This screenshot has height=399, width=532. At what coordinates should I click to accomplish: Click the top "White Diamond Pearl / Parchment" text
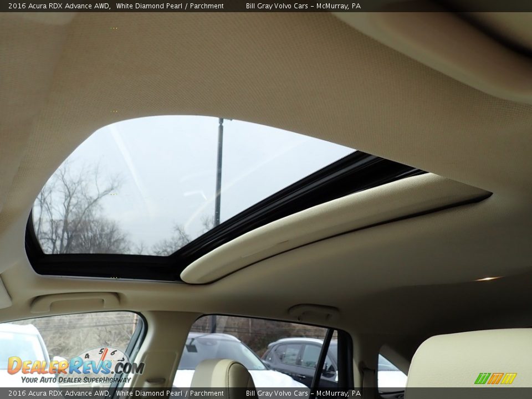tap(170, 6)
